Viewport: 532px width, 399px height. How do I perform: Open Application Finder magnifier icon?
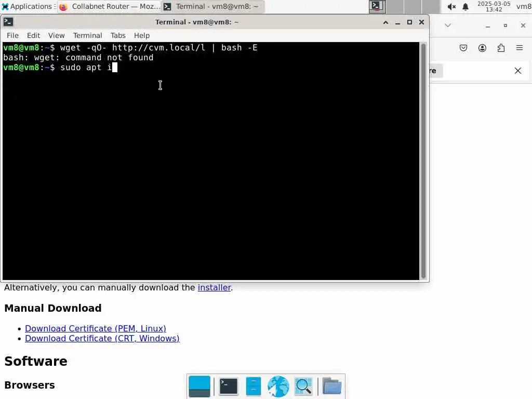point(303,387)
